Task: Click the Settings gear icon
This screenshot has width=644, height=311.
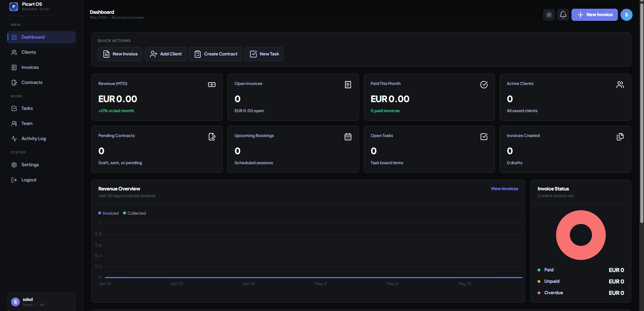Action: click(x=14, y=165)
